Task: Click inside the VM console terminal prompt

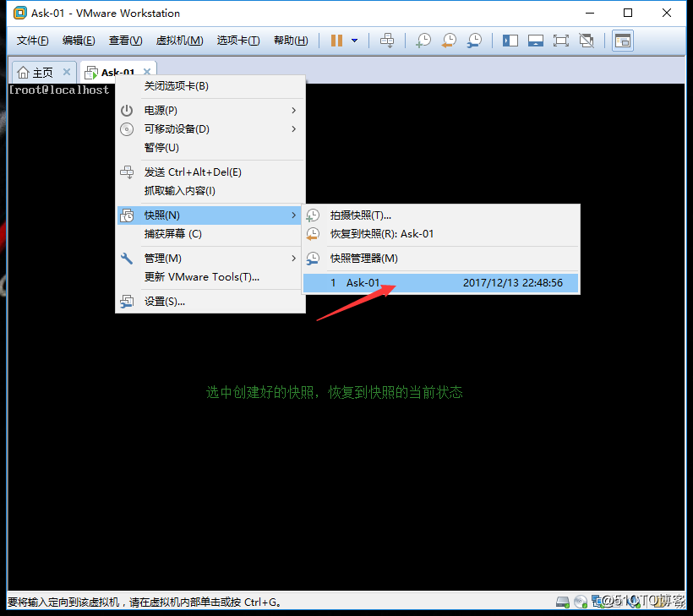Action: coord(59,90)
